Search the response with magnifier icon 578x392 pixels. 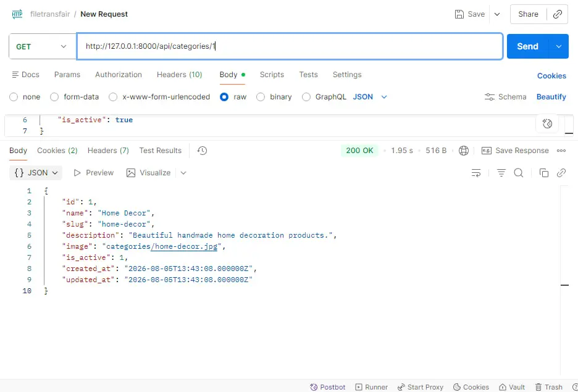[519, 173]
